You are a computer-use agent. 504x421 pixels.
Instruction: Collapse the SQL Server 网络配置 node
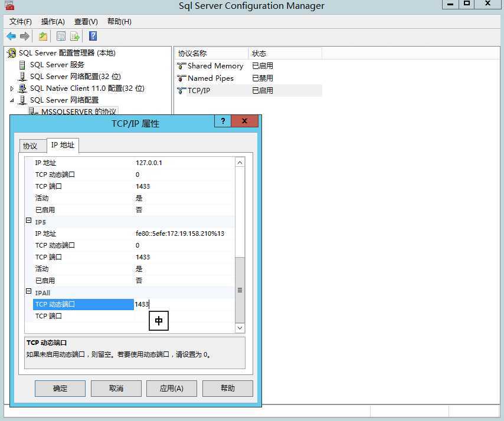[12, 100]
